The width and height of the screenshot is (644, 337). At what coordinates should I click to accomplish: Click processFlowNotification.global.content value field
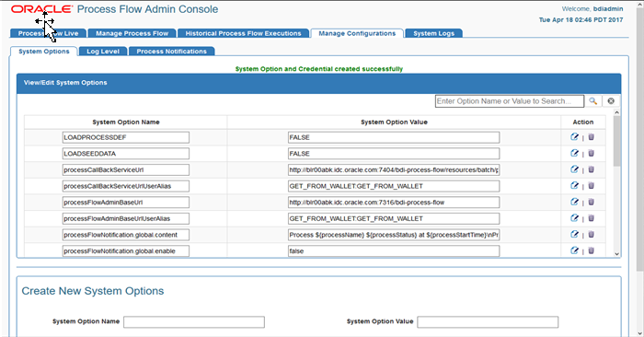pyautogui.click(x=394, y=235)
